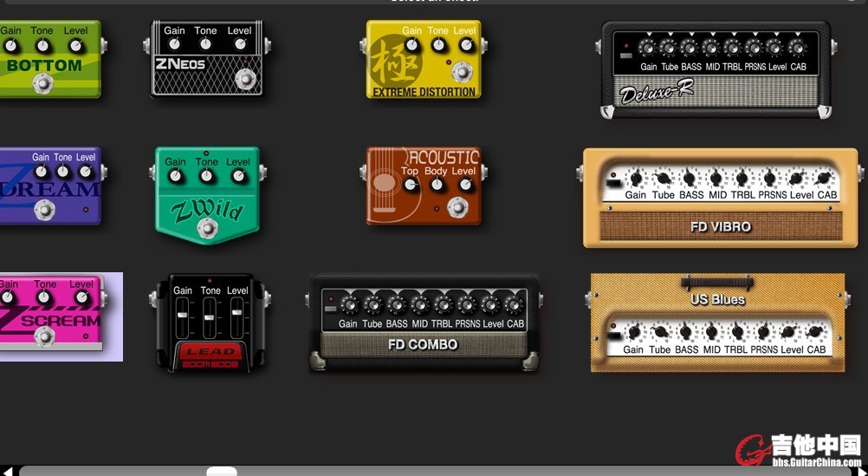Click the ZNeos Gain knob
This screenshot has width=868, height=476.
click(x=174, y=43)
